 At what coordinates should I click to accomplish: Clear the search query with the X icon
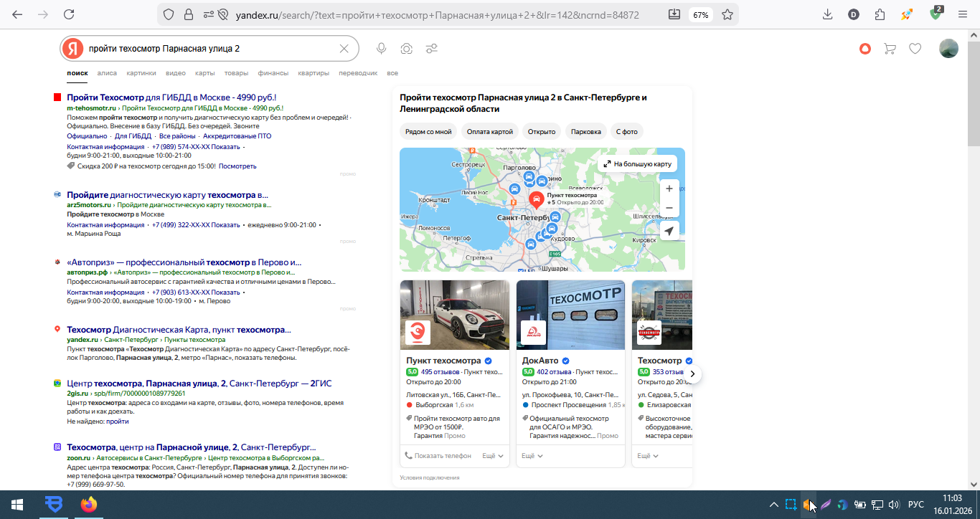click(344, 49)
